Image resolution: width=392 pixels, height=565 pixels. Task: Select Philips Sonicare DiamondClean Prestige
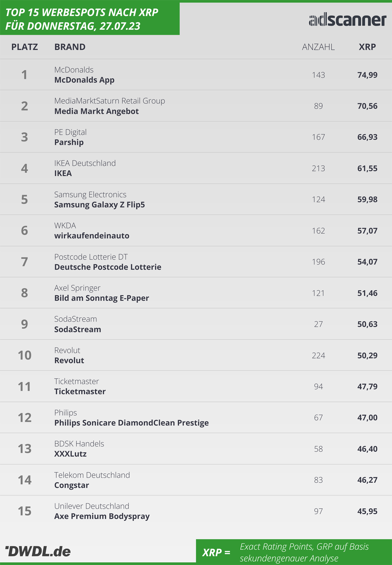tap(131, 423)
